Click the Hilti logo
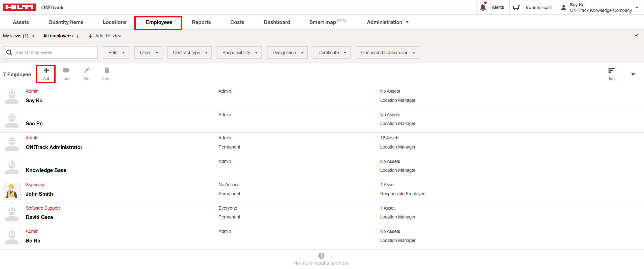Image resolution: width=644 pixels, height=269 pixels. pos(20,7)
